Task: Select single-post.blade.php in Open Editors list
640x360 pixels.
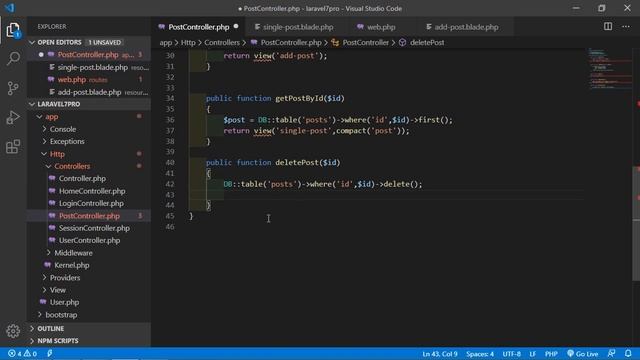Action: 89,67
